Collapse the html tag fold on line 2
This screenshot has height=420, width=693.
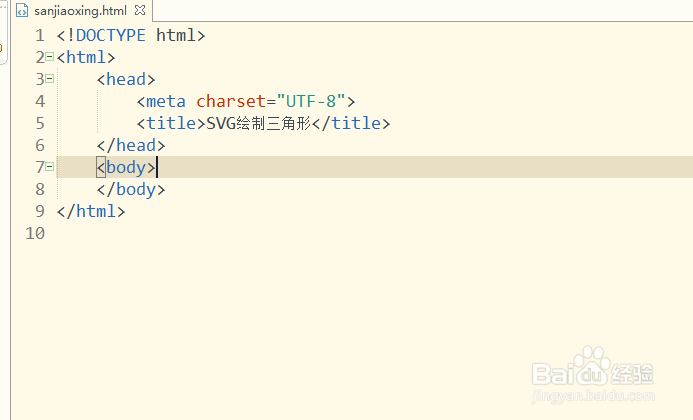pyautogui.click(x=50, y=57)
